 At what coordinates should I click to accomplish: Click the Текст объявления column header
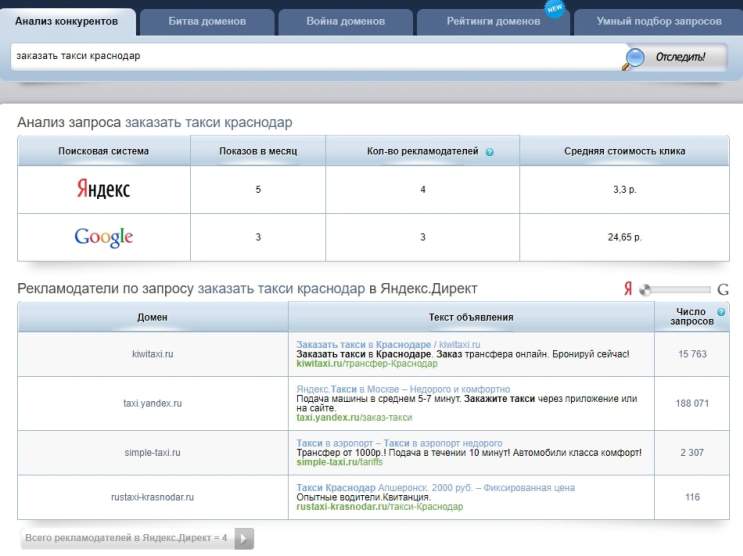coord(471,317)
